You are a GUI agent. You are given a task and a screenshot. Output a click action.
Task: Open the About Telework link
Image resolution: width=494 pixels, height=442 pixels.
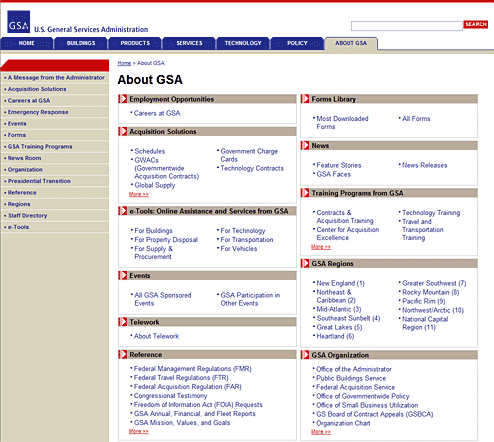coord(156,336)
